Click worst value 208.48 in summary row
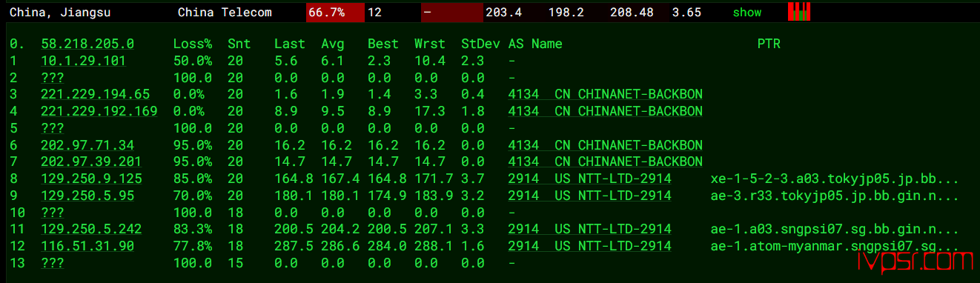The image size is (980, 283). point(632,13)
